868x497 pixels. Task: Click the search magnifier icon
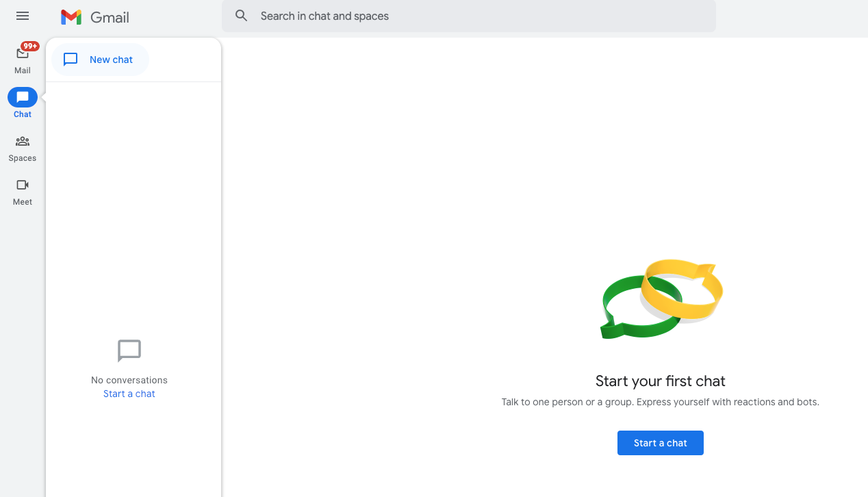pyautogui.click(x=241, y=16)
